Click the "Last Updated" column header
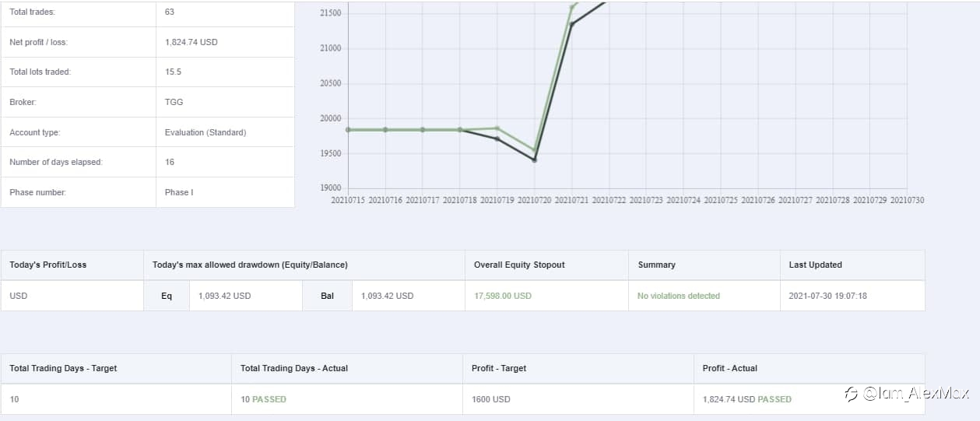Screen dimensions: 980x421 pos(816,265)
